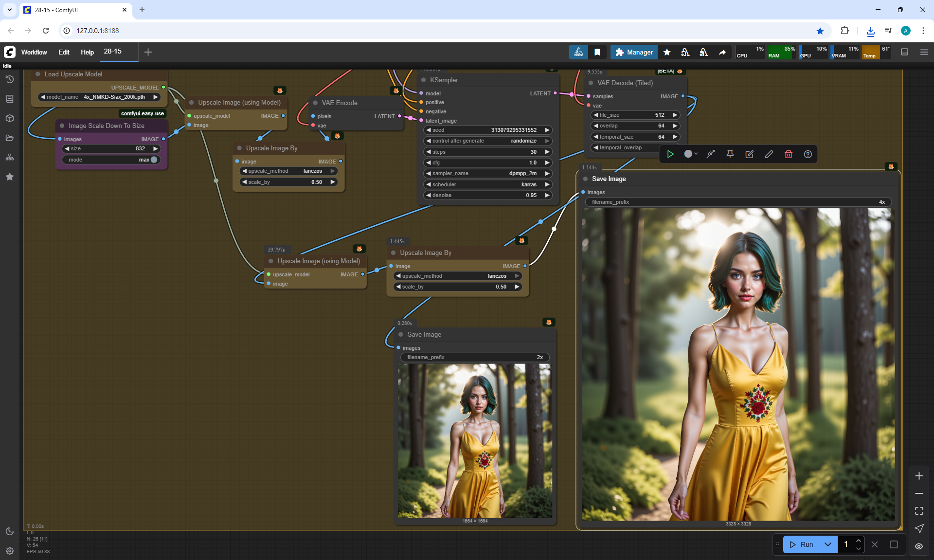Click fit view icon in canvas controls

(x=918, y=511)
